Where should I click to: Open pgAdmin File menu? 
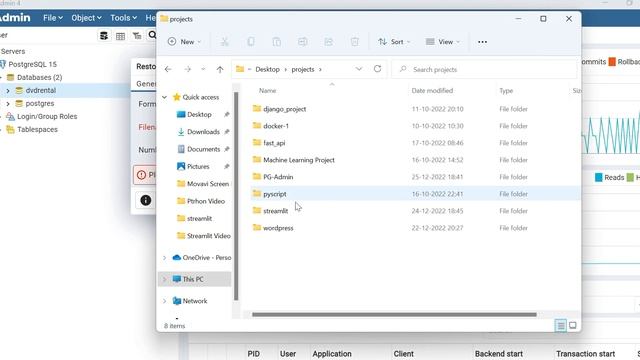53,18
